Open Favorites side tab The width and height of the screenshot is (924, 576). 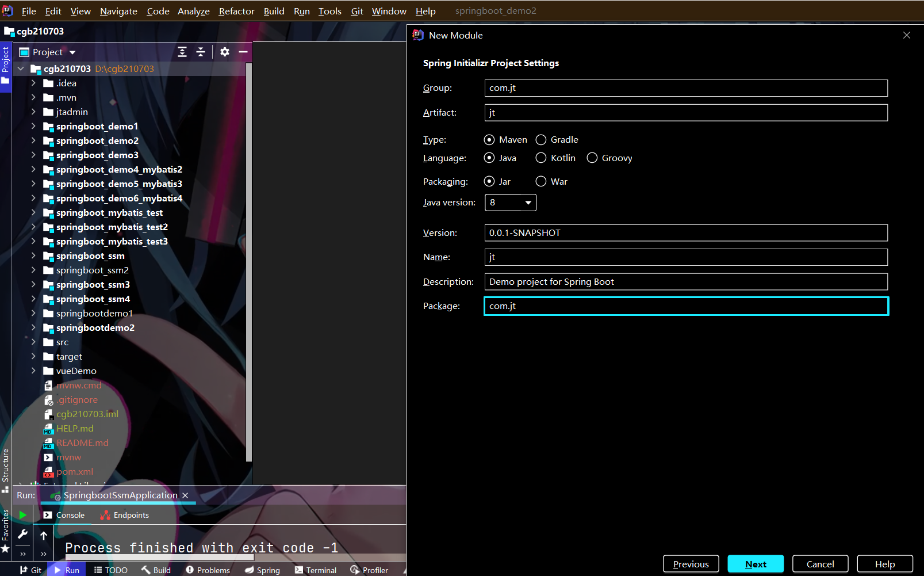(x=5, y=531)
